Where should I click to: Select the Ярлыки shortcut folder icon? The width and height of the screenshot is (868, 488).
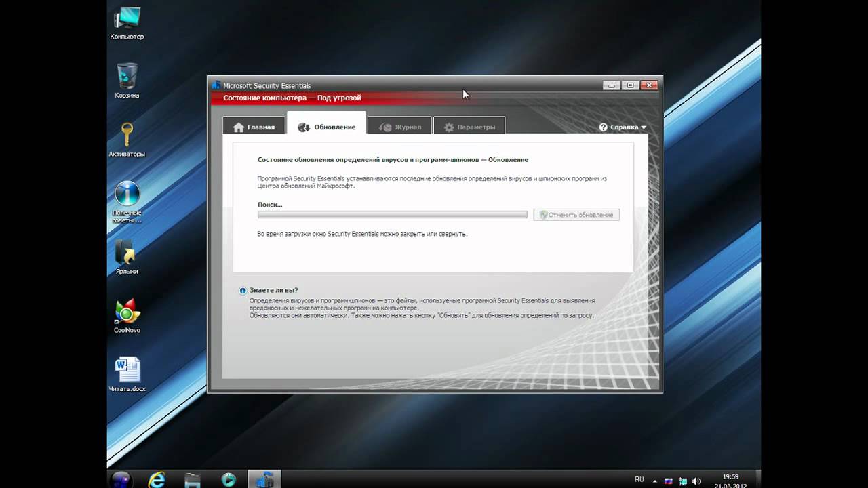127,258
